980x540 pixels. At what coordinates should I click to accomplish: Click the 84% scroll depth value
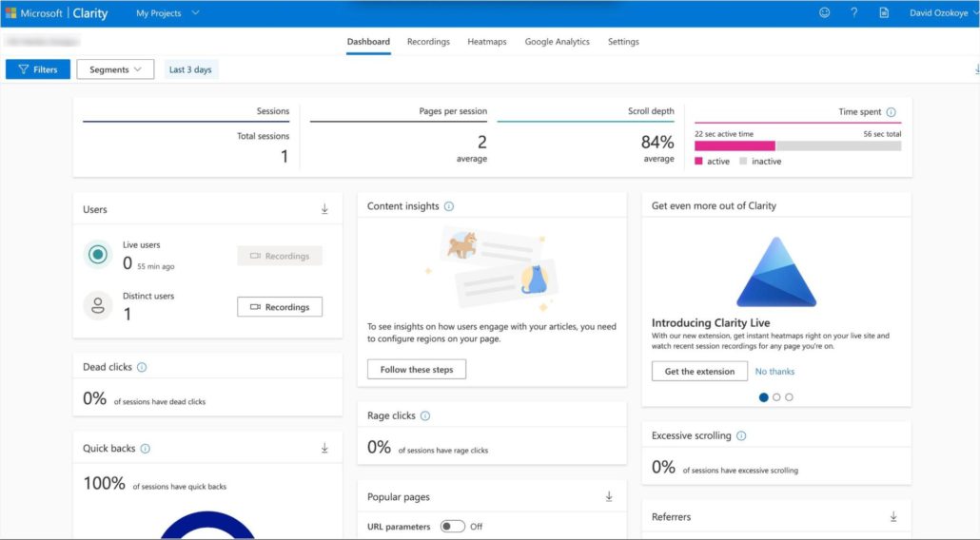657,143
